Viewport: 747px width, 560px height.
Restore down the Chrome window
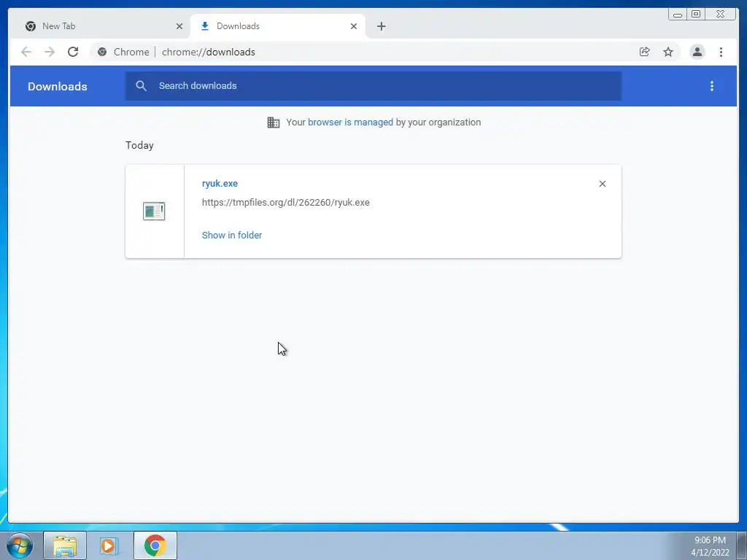coord(696,15)
